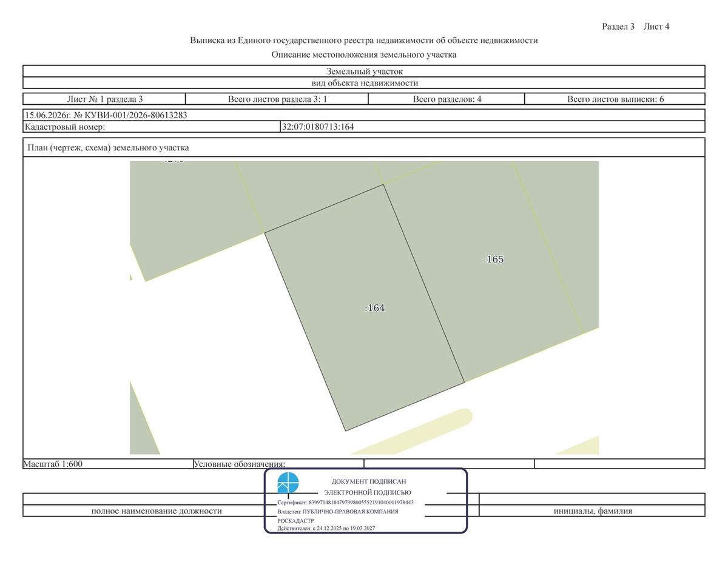Click 'Всего листов выписки: 6' cell
The width and height of the screenshot is (728, 562).
[615, 99]
